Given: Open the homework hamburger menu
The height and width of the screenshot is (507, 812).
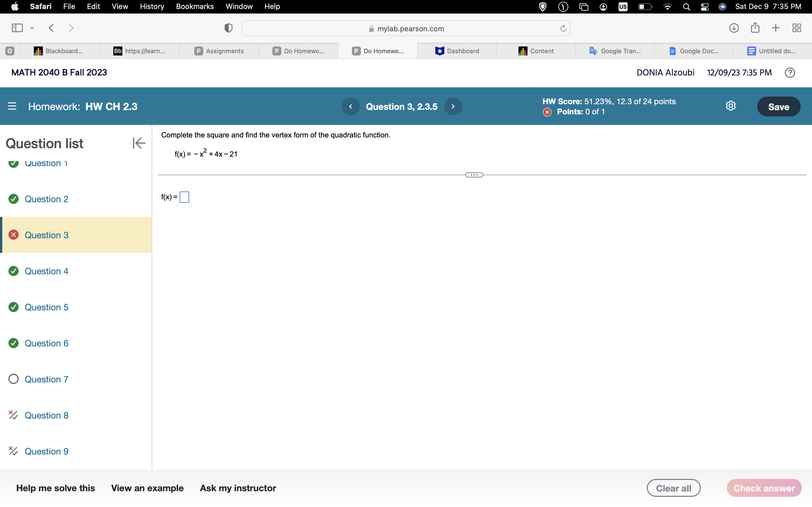Looking at the screenshot, I should click(12, 106).
